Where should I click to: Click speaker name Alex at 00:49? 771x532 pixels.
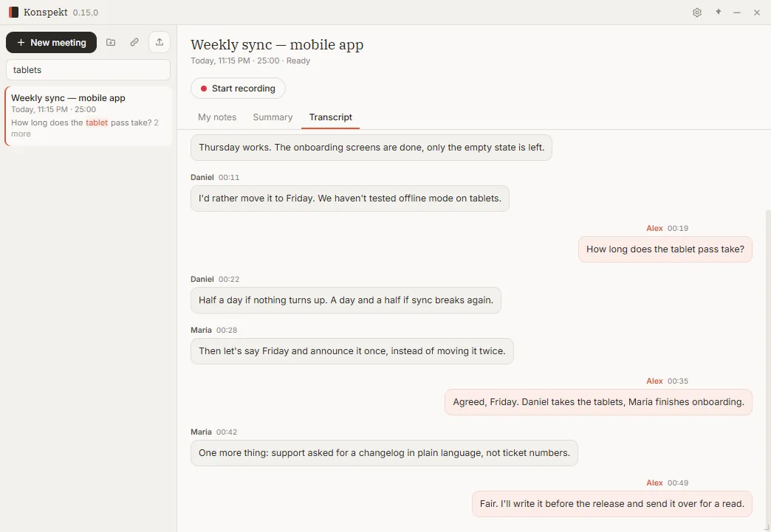[654, 483]
